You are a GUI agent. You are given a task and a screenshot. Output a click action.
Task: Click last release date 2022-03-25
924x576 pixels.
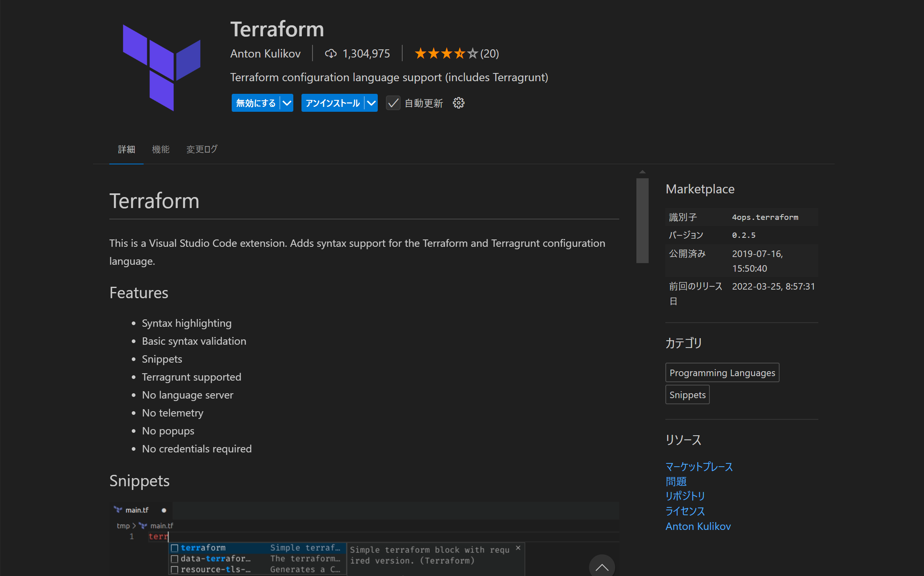773,286
